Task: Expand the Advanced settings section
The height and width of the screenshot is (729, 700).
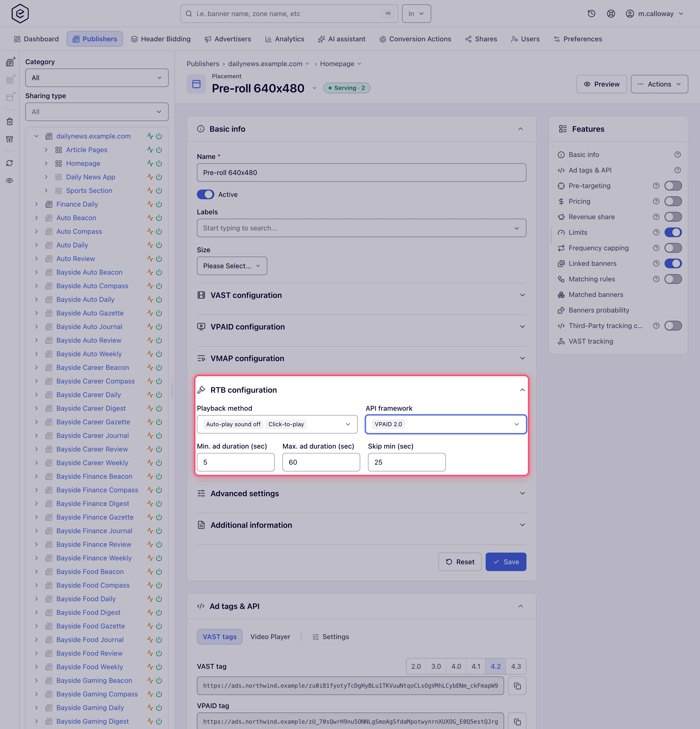Action: tap(361, 494)
